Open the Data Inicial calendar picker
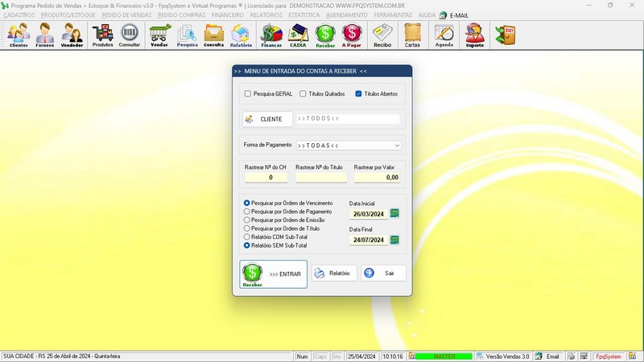This screenshot has width=644, height=362. pyautogui.click(x=394, y=213)
